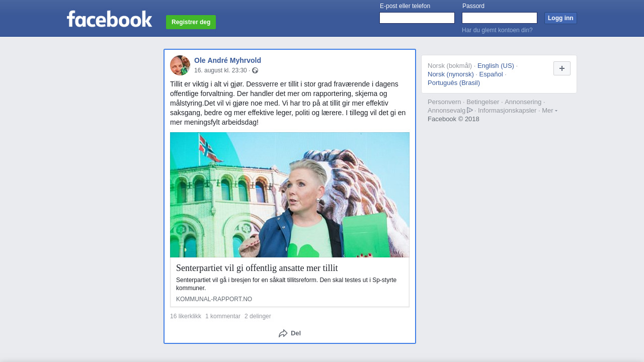This screenshot has height=362, width=644.
Task: Click the Facebook © 2018 text
Action: [x=453, y=119]
